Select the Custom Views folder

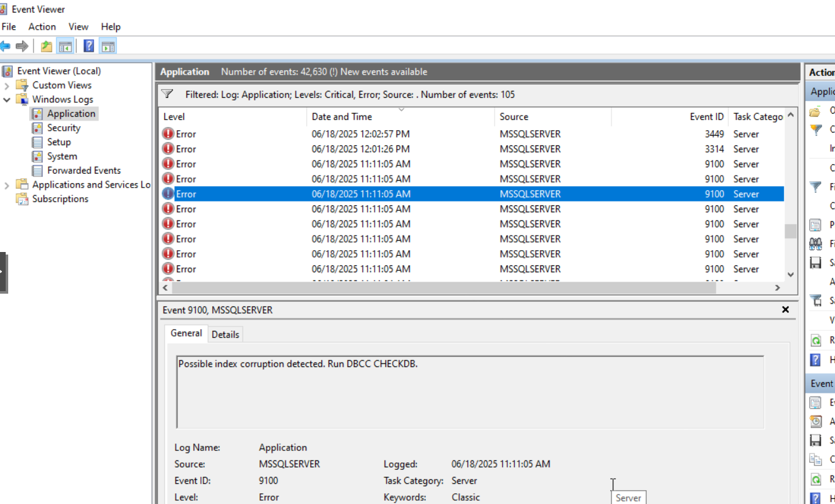[62, 85]
